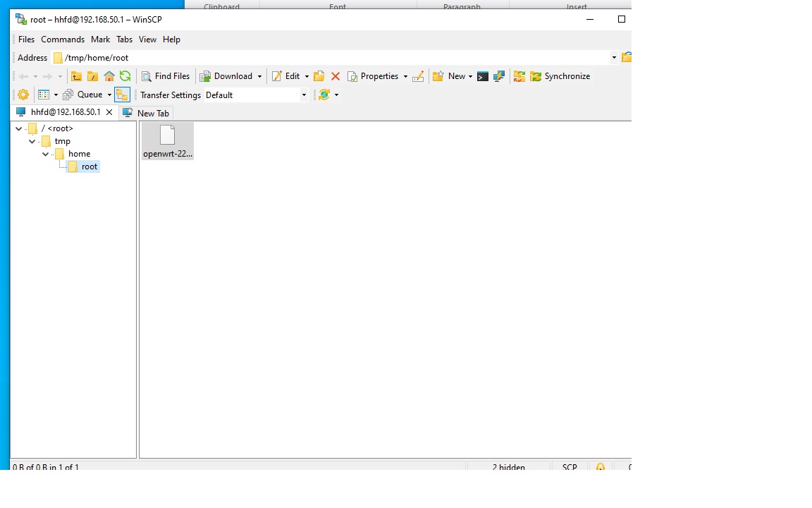
Task: Open session in PuTTY via toolbar icon
Action: [499, 75]
